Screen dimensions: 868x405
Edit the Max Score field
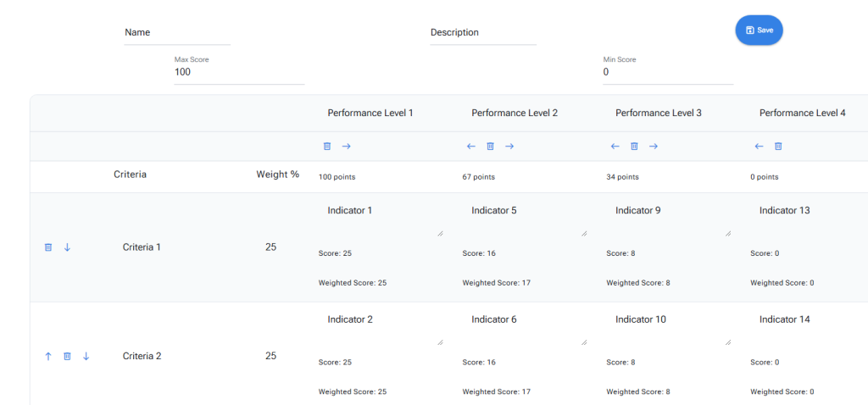(x=239, y=73)
